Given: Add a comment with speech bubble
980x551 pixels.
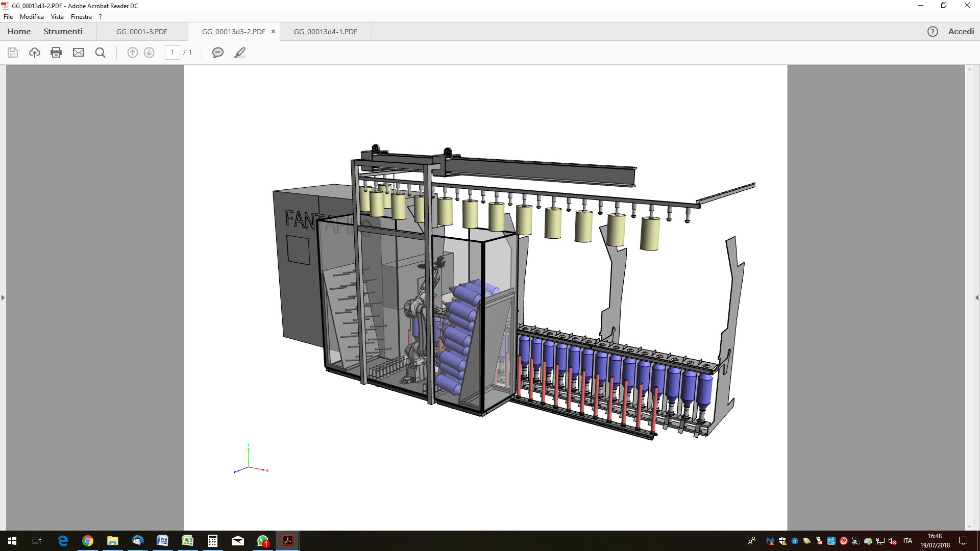Looking at the screenshot, I should pyautogui.click(x=218, y=53).
